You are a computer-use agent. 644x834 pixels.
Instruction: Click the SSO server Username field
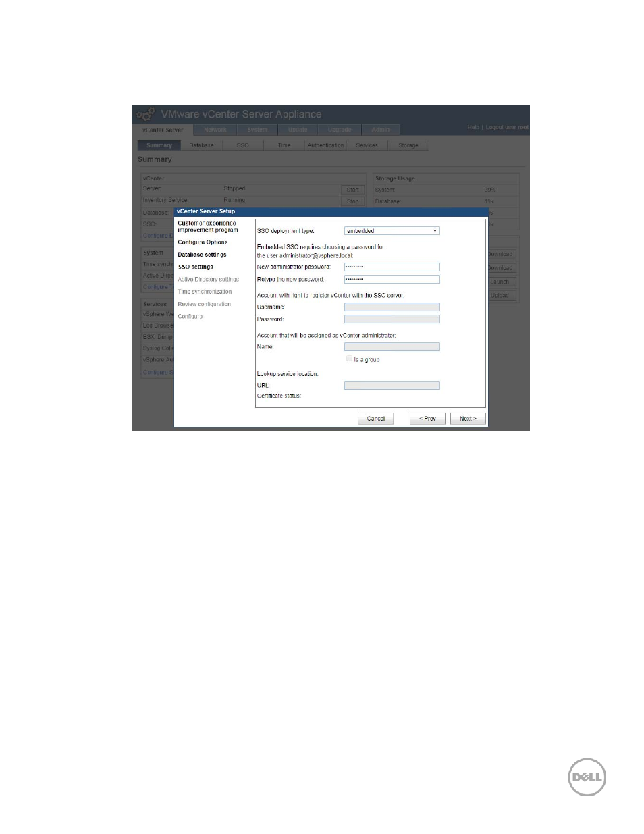[392, 307]
